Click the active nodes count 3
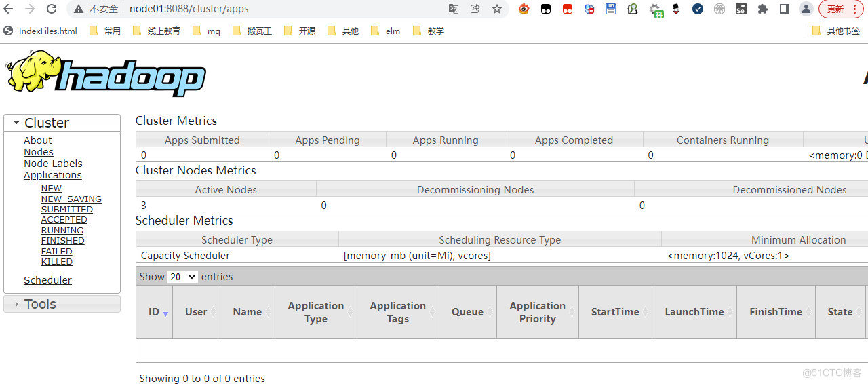The image size is (868, 384). point(144,205)
